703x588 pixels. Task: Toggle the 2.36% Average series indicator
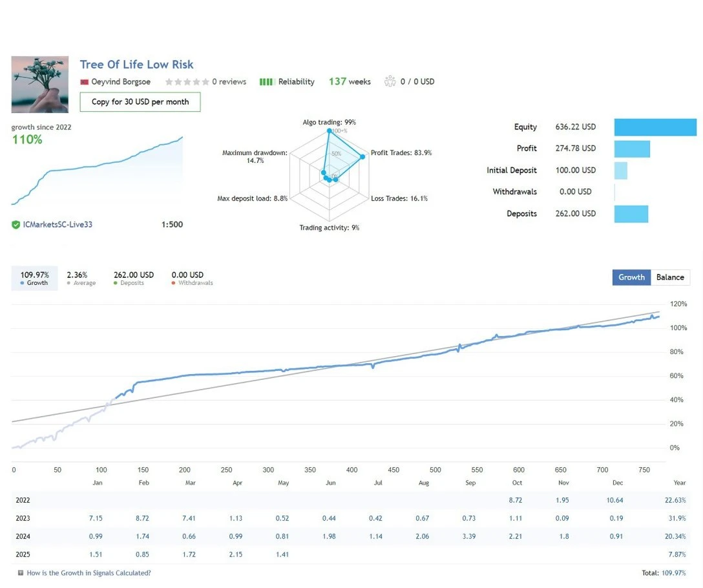(81, 278)
